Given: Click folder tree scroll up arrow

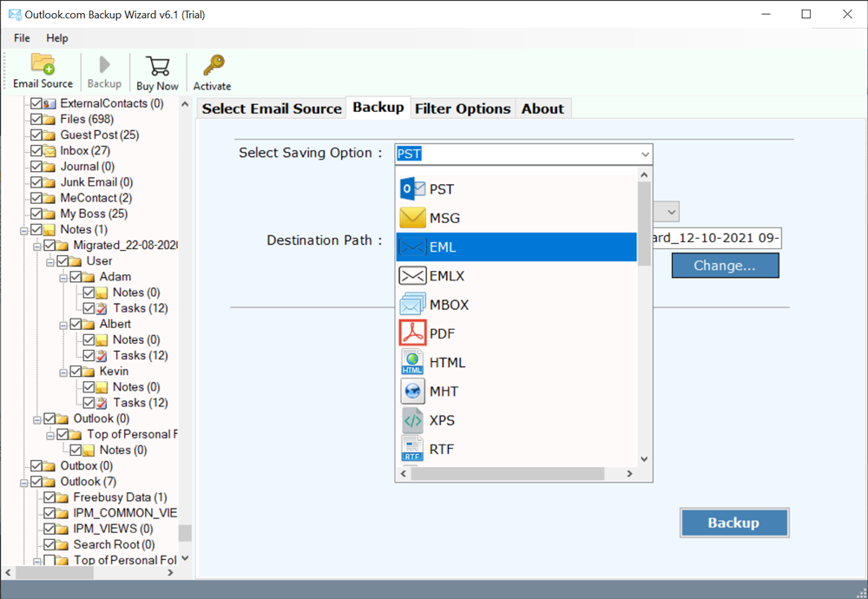Looking at the screenshot, I should 185,104.
